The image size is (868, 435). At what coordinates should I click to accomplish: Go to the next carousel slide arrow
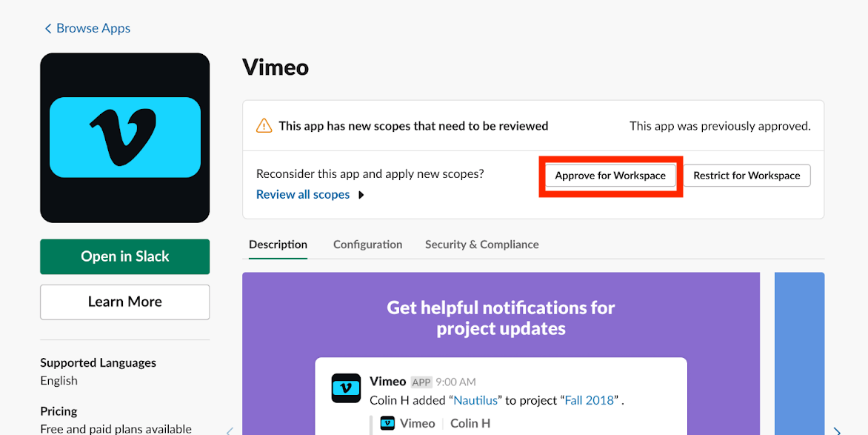click(x=837, y=431)
